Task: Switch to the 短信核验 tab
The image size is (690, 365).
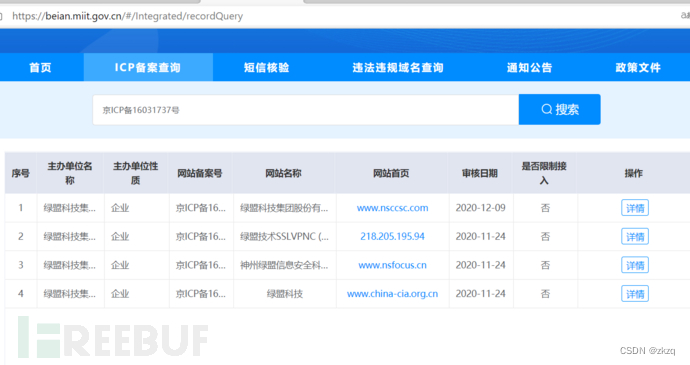Action: (267, 67)
